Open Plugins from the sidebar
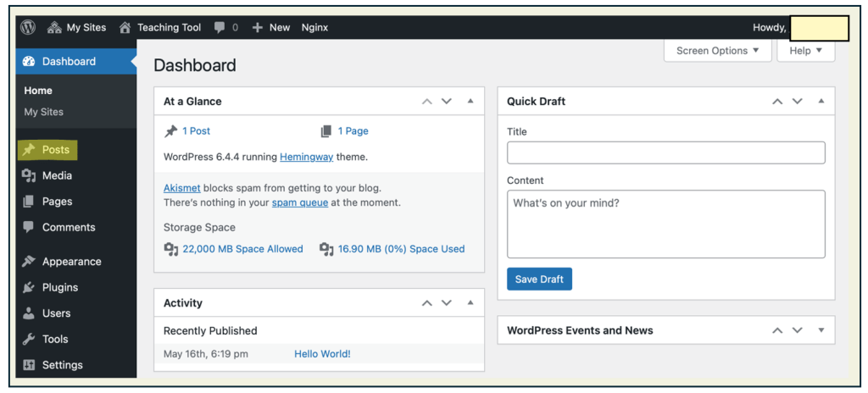868x393 pixels. point(59,287)
